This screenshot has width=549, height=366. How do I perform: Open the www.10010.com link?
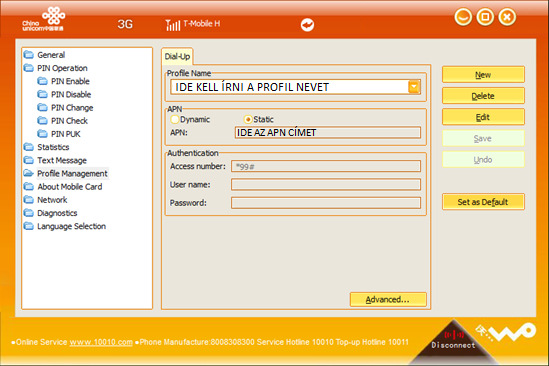click(x=101, y=342)
